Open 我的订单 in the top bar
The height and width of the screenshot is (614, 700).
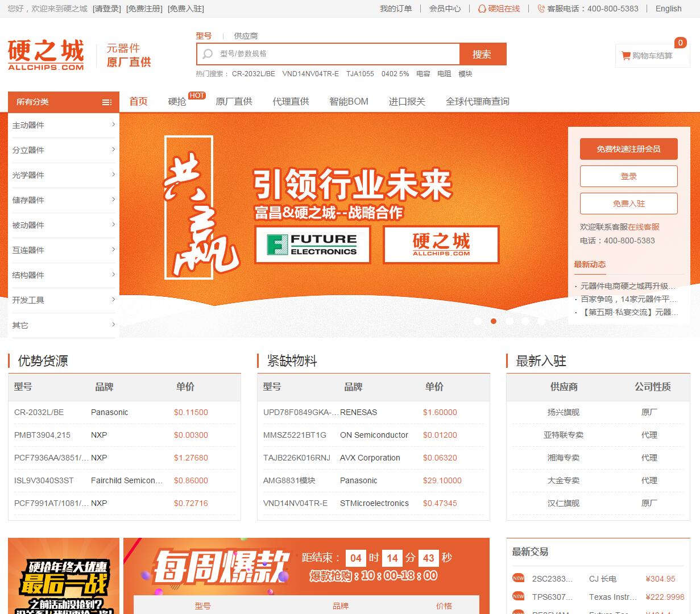pos(396,9)
